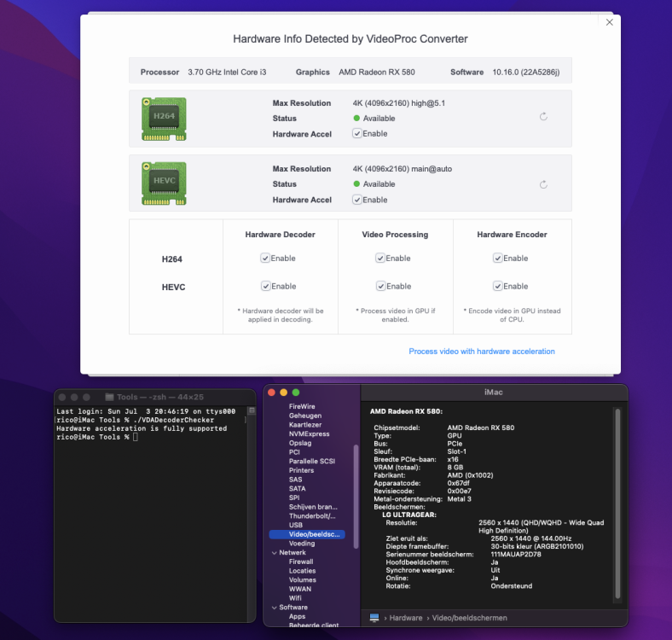Open the Process video with hardware acceleration link
The height and width of the screenshot is (640, 672).
click(x=481, y=352)
